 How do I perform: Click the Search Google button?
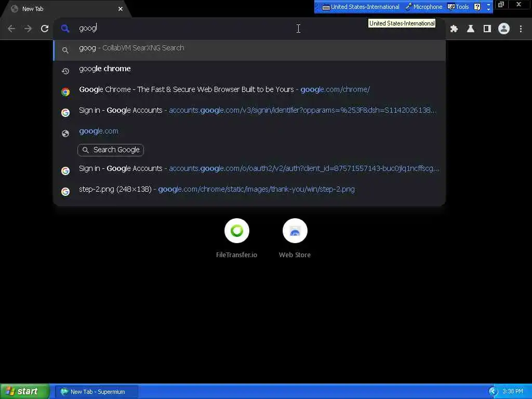point(111,150)
